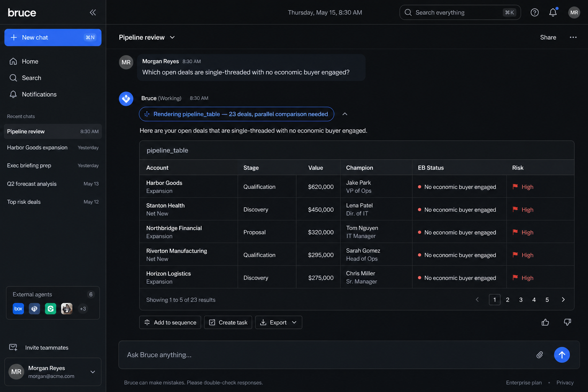Viewport: 588px width, 392px height.
Task: Go to previous results page arrow
Action: [477, 300]
